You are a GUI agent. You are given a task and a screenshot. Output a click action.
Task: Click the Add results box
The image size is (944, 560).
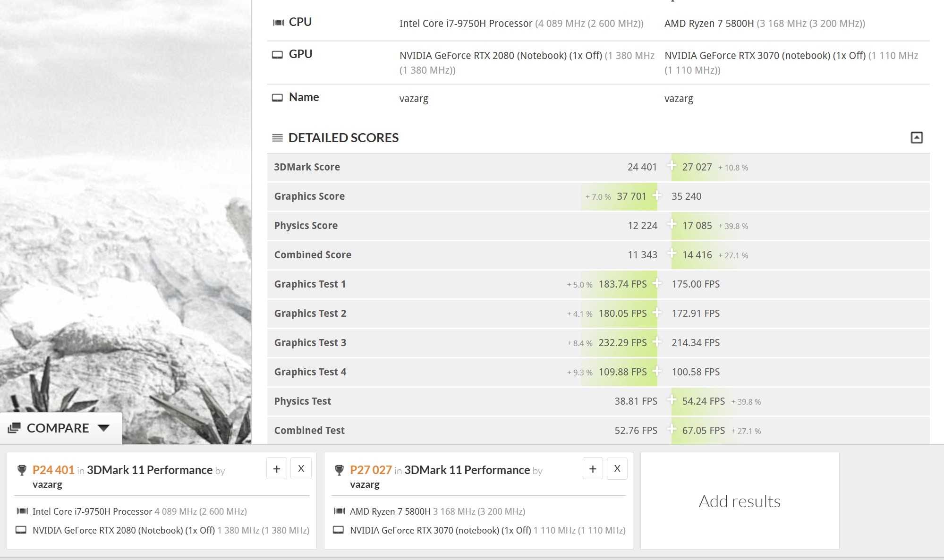tap(740, 501)
